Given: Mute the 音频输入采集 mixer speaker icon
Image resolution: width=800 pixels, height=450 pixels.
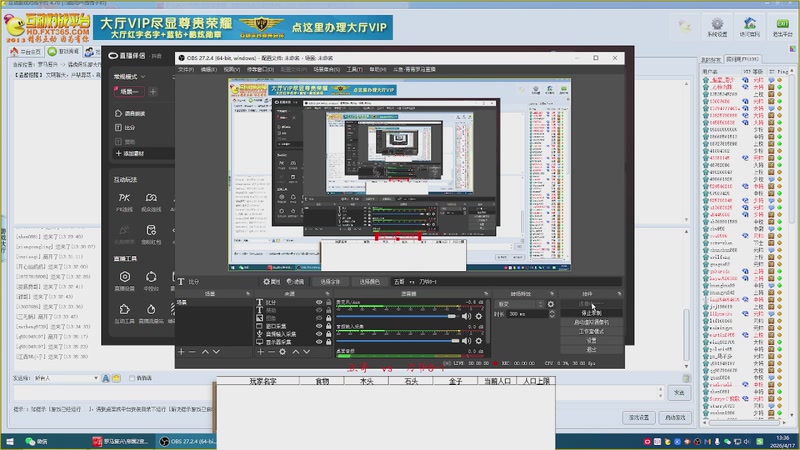Looking at the screenshot, I should pos(466,341).
